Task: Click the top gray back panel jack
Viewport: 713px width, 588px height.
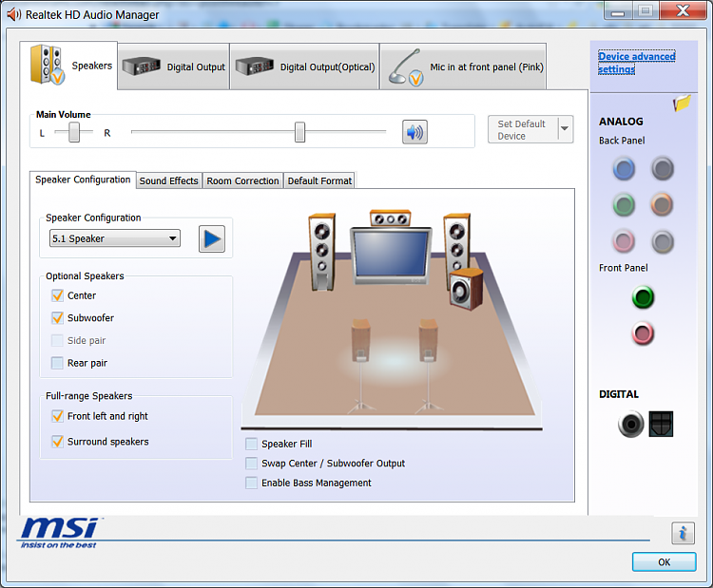Action: coord(663,168)
